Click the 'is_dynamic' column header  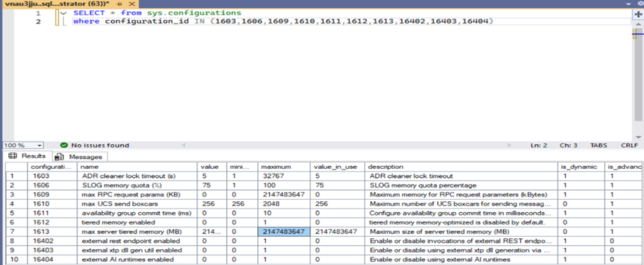[x=582, y=167]
